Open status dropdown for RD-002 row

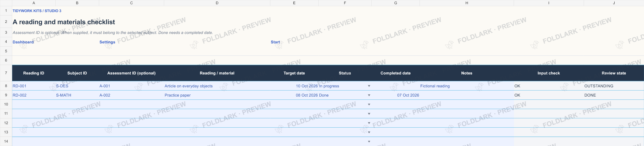click(x=369, y=95)
